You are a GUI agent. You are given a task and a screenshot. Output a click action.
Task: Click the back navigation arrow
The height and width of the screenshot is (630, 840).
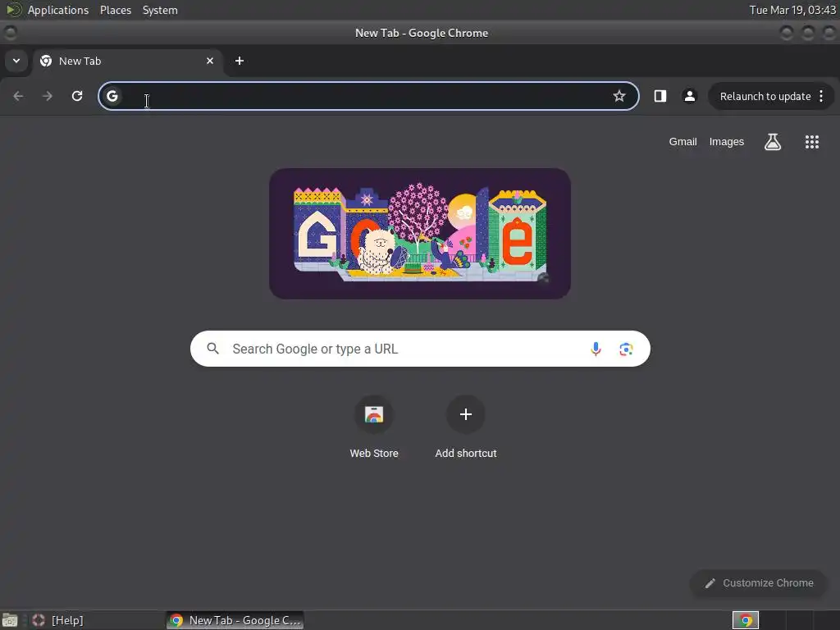tap(18, 96)
